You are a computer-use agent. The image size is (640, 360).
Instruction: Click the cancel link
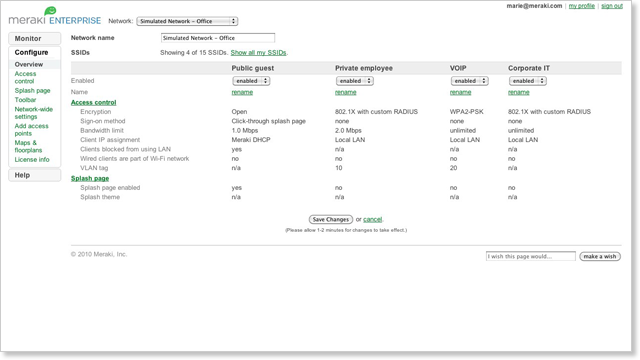(373, 220)
